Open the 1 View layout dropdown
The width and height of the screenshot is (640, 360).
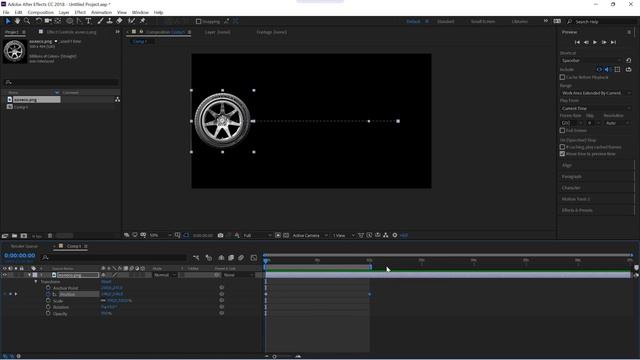point(343,235)
